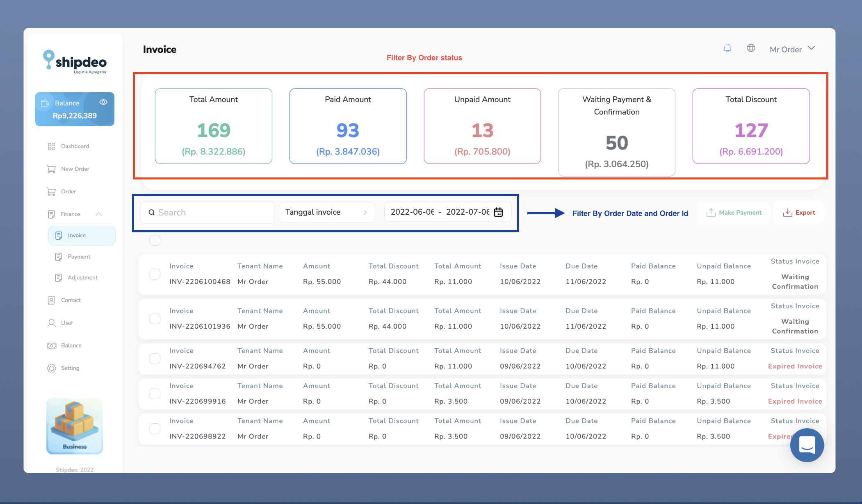This screenshot has width=862, height=504.
Task: Open Contact page in sidebar
Action: 71,300
